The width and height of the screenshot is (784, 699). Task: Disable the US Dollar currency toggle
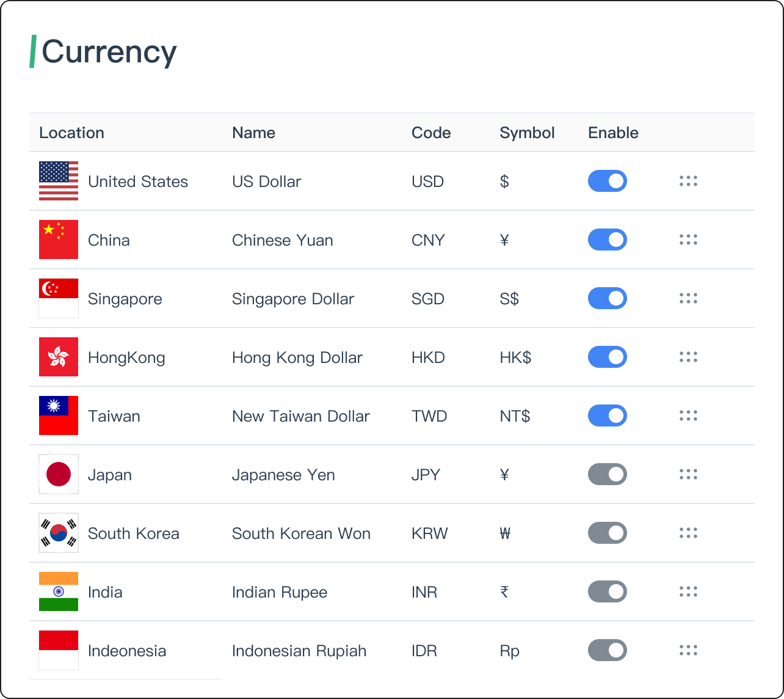point(608,181)
